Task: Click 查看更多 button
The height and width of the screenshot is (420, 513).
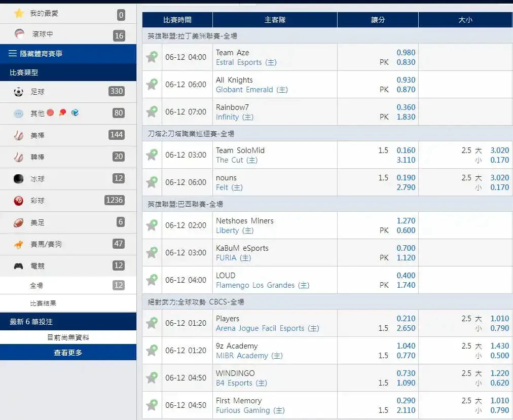Action: click(x=68, y=353)
